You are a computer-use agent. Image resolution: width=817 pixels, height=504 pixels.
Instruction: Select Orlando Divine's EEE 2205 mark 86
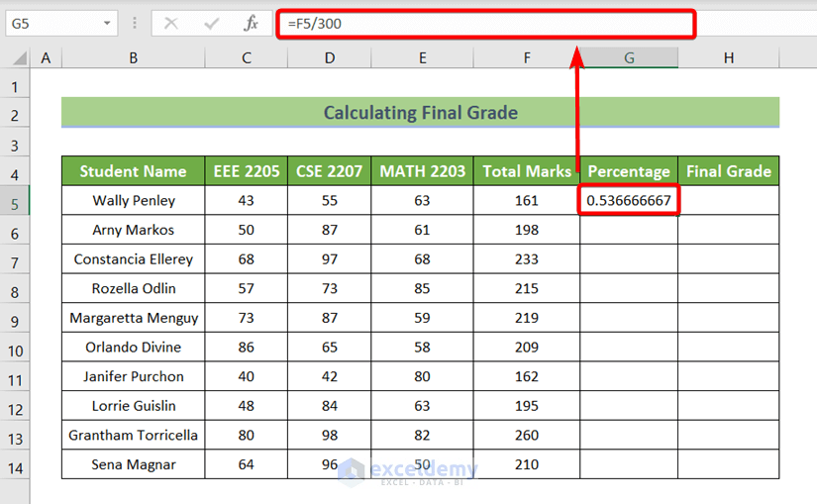[247, 348]
